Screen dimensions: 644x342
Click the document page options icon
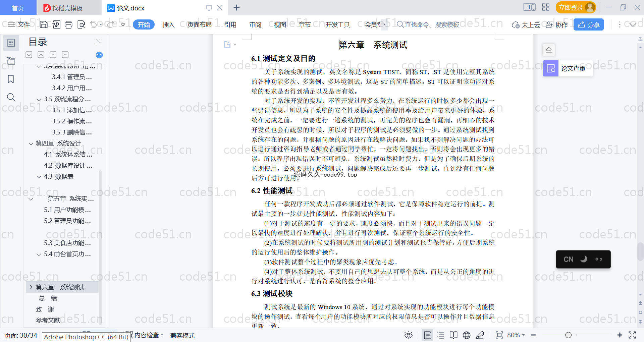[227, 45]
